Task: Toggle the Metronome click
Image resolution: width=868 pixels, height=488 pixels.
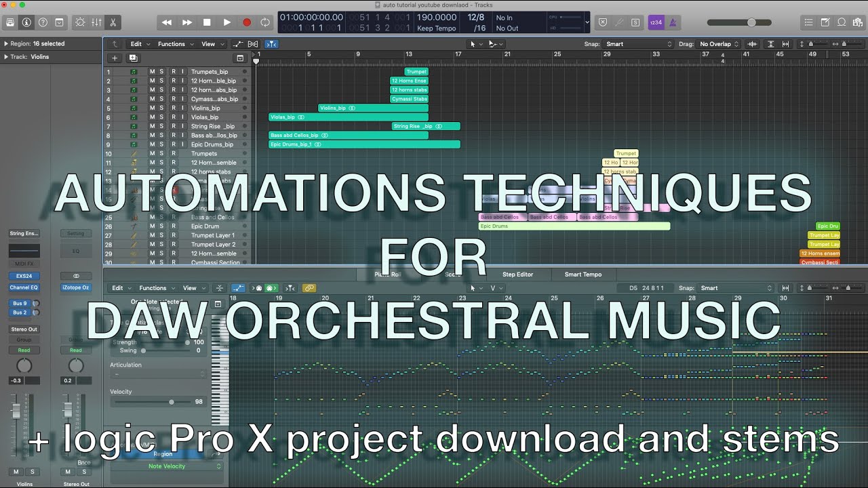Action: tap(673, 22)
